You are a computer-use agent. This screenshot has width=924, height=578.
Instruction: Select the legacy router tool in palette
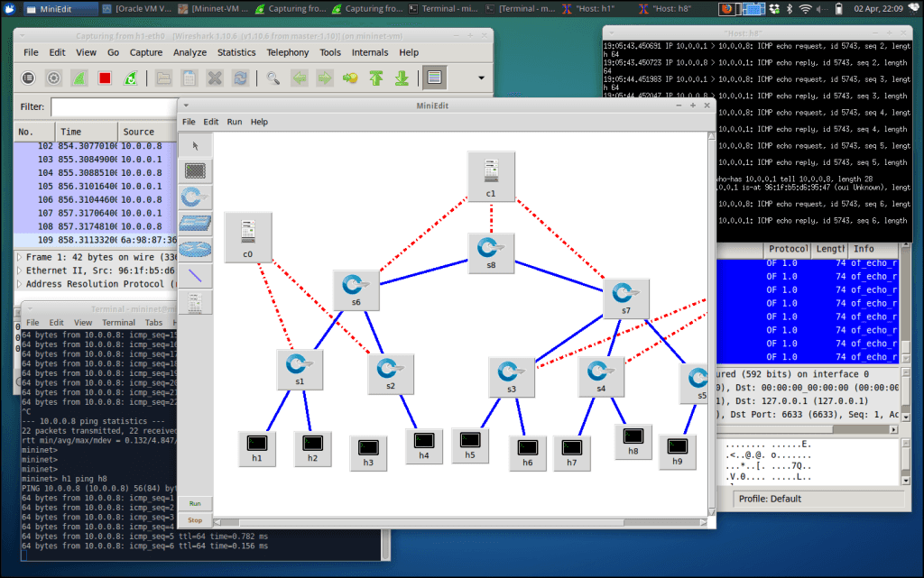(x=195, y=250)
